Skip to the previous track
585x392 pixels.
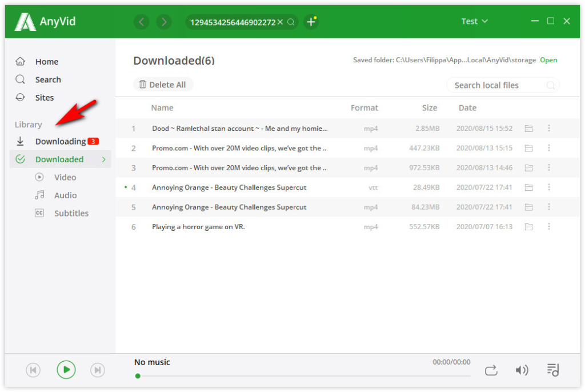[33, 370]
